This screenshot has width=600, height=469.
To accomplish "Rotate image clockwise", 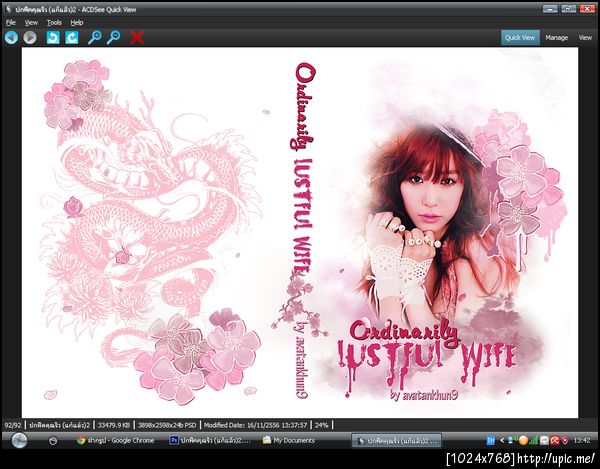I will point(72,37).
